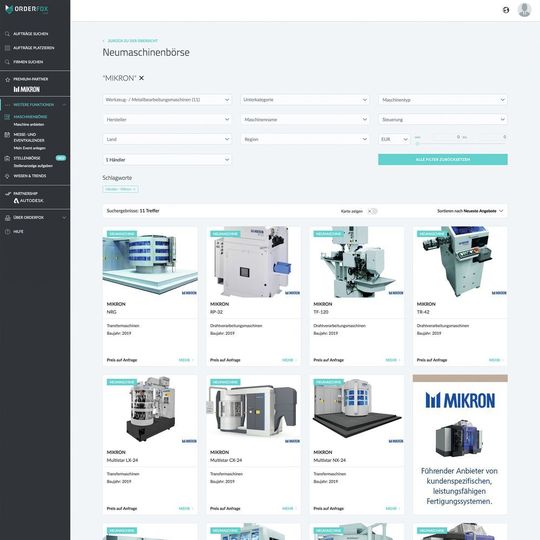Open Maschinenbörse menu item
Image resolution: width=540 pixels, height=540 pixels.
tap(30, 117)
